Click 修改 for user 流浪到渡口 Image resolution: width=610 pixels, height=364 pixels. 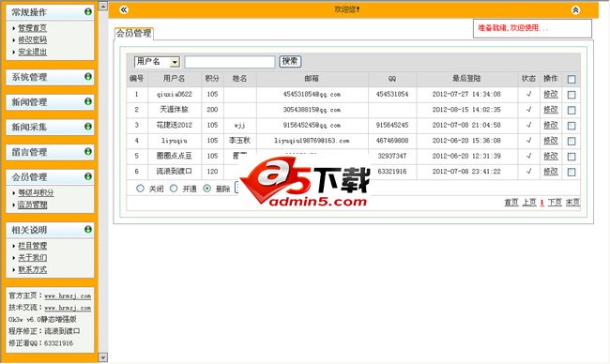[x=551, y=172]
